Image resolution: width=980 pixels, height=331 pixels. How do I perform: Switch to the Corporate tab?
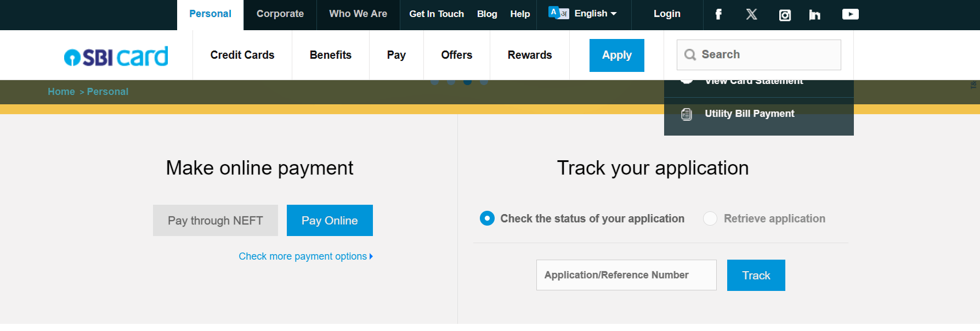280,14
